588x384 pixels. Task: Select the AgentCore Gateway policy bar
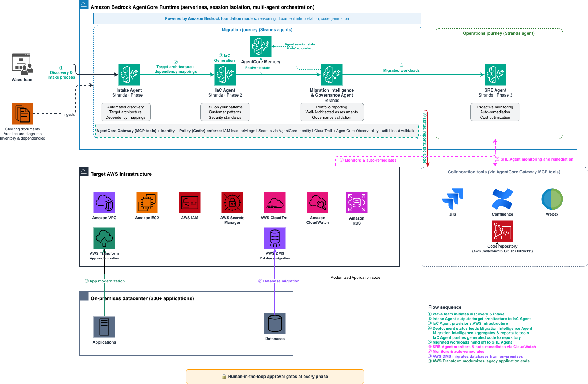click(257, 131)
